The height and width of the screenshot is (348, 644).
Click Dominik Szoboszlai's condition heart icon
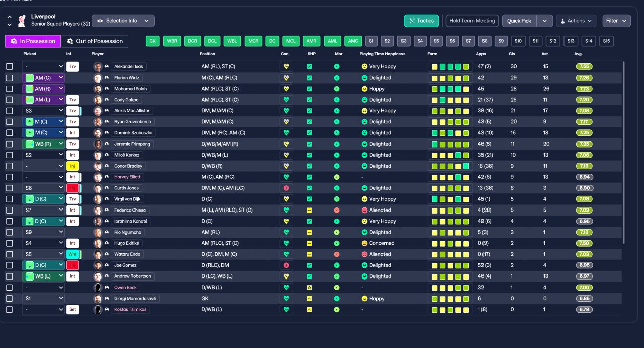pos(286,133)
